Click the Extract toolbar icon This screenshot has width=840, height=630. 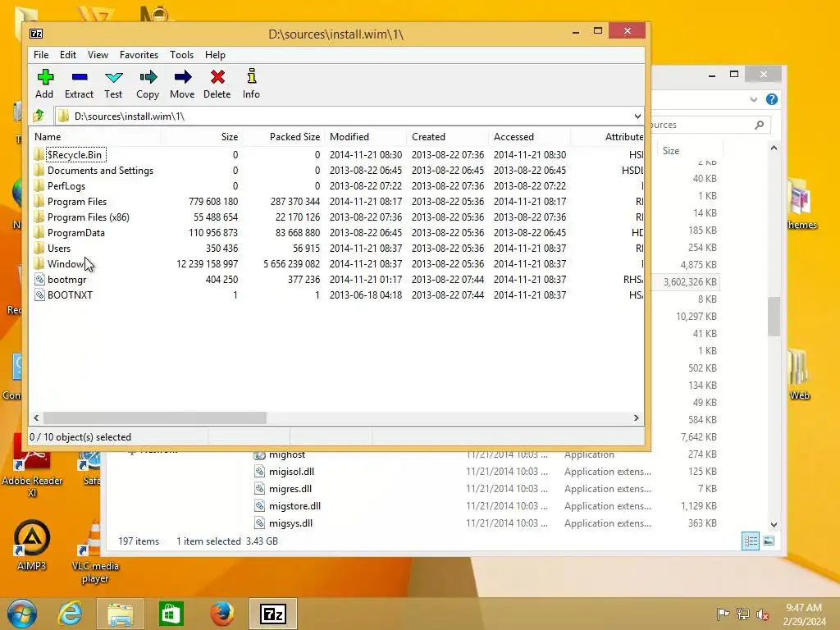80,77
